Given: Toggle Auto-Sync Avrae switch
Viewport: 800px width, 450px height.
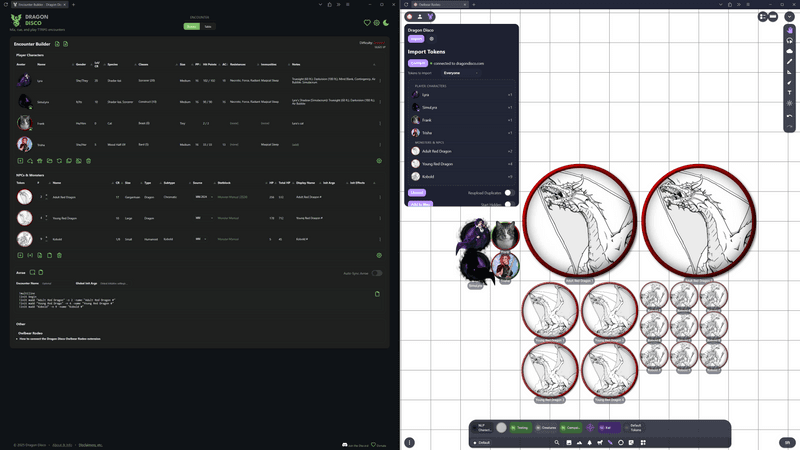Looking at the screenshot, I should click(377, 273).
